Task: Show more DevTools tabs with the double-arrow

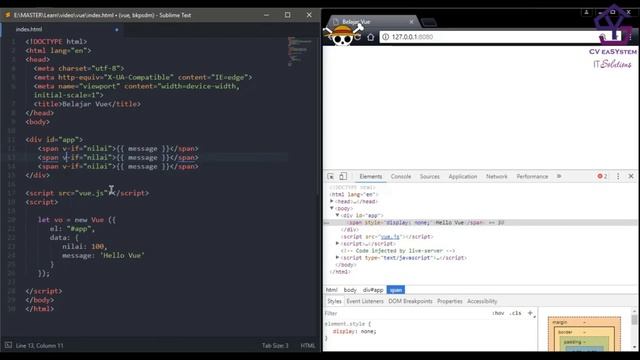Action: coord(559,176)
